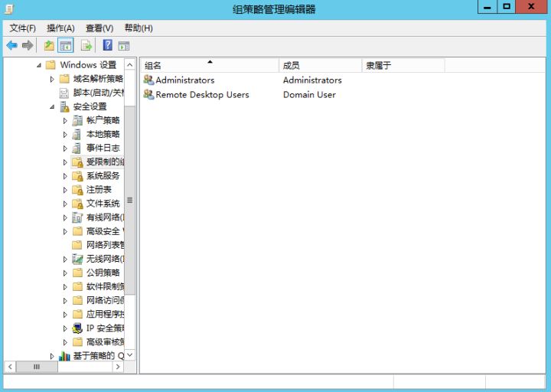Click the 基于策略的 QoS chart icon
551x392 pixels.
64,356
